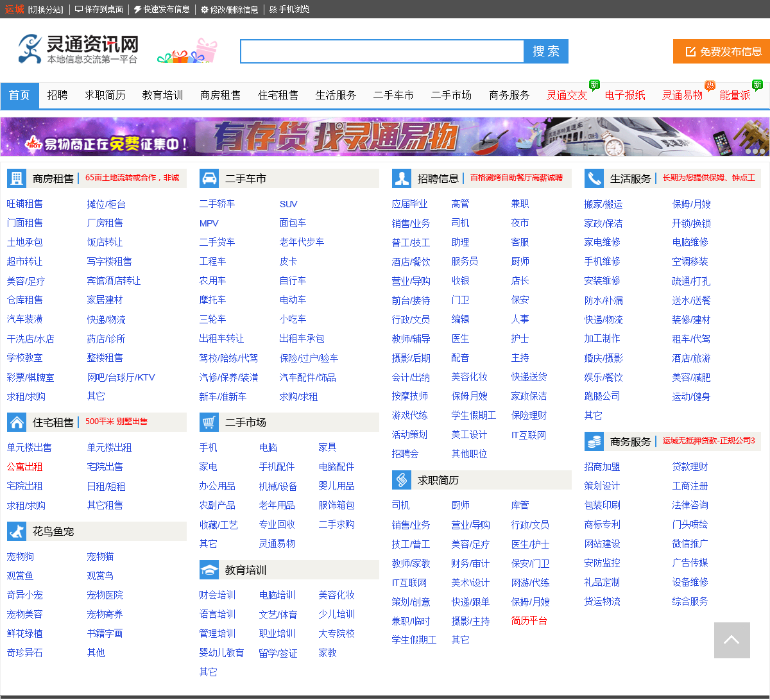This screenshot has width=770, height=700.
Task: Click the 求职简历 category icon
Action: click(402, 480)
